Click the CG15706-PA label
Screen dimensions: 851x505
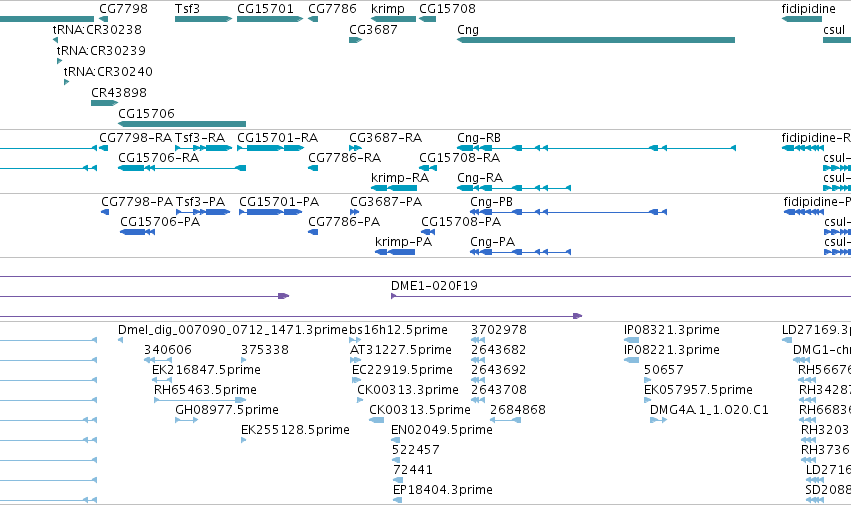(x=160, y=222)
